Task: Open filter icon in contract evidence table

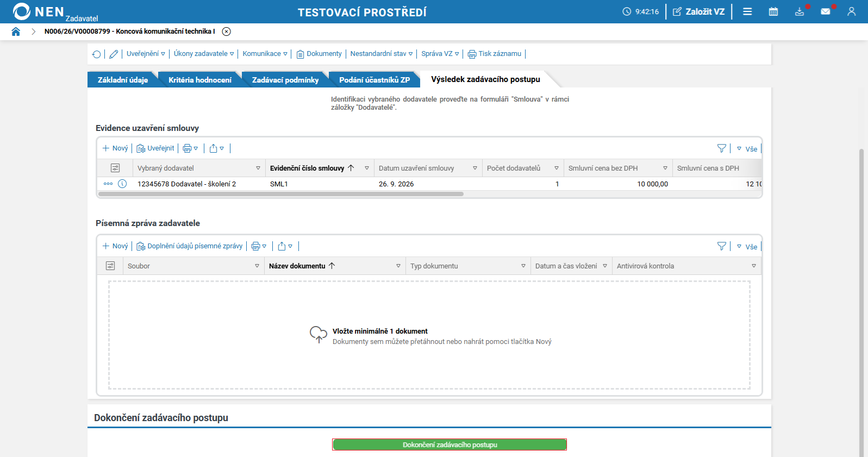Action: (x=722, y=148)
